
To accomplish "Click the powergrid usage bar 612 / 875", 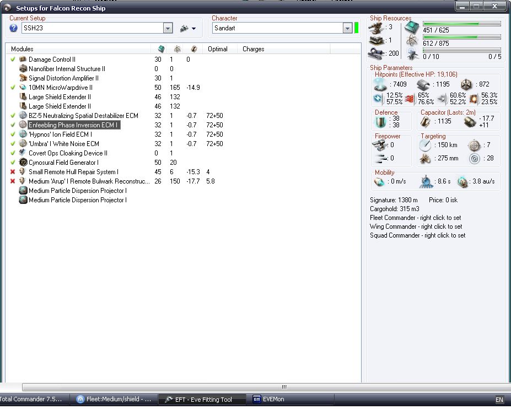I will 462,37.
